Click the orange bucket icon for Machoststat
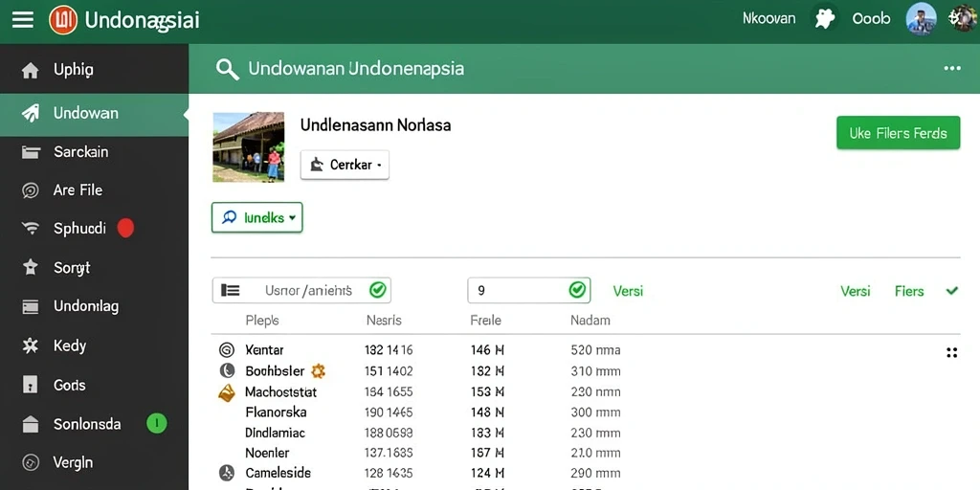Screen dimensions: 980x490 [226, 392]
